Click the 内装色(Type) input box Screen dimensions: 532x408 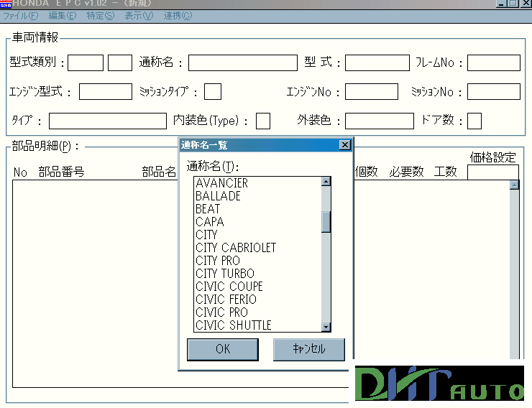[263, 121]
